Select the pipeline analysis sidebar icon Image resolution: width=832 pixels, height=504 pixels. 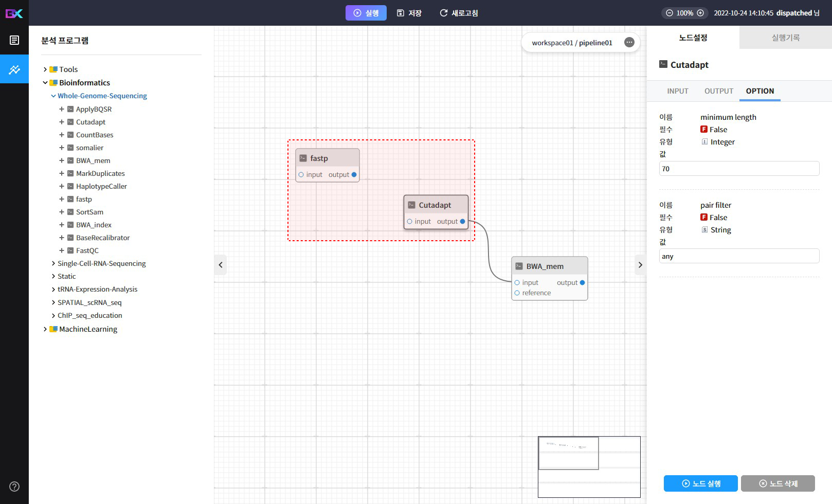[14, 69]
